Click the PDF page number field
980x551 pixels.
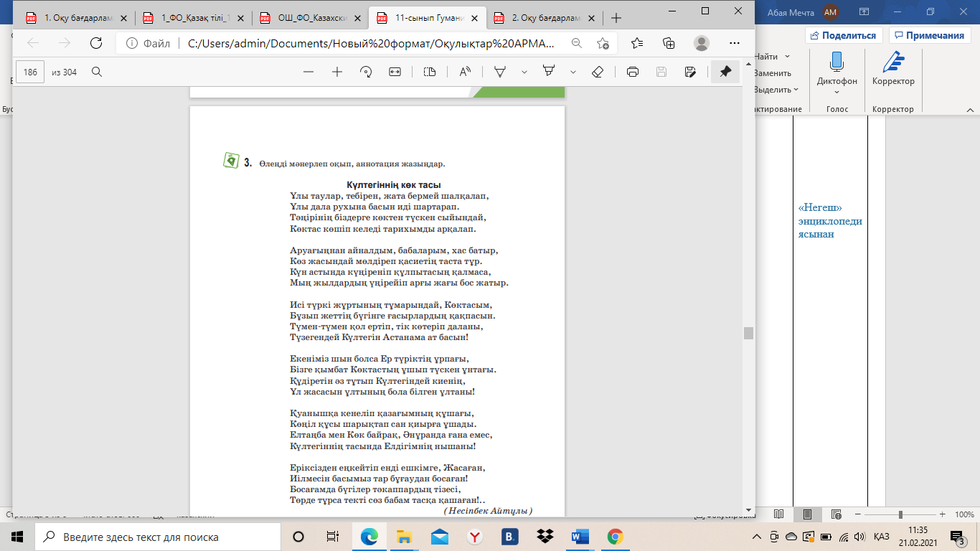(31, 72)
